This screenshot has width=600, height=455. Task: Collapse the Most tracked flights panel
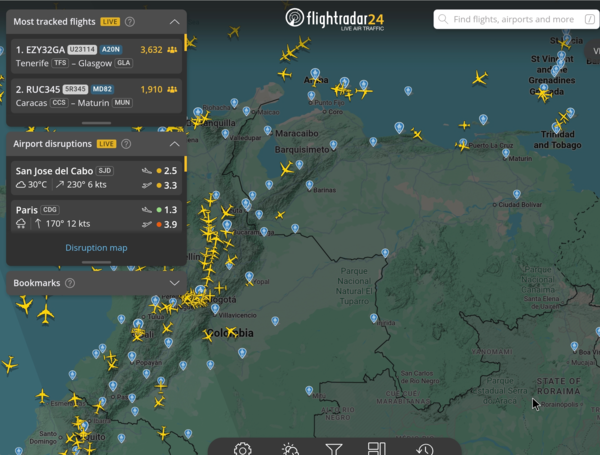pyautogui.click(x=174, y=20)
